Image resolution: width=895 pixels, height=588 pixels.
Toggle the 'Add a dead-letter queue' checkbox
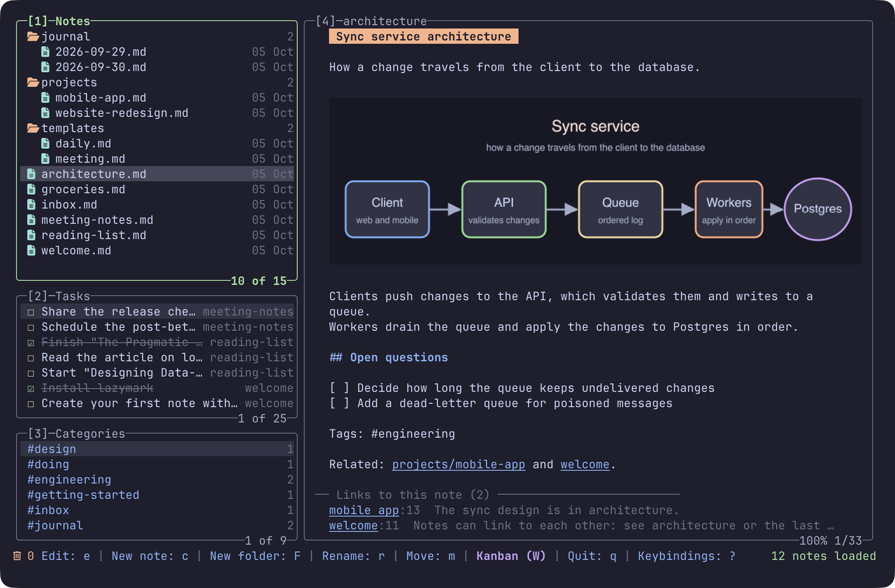coord(339,403)
